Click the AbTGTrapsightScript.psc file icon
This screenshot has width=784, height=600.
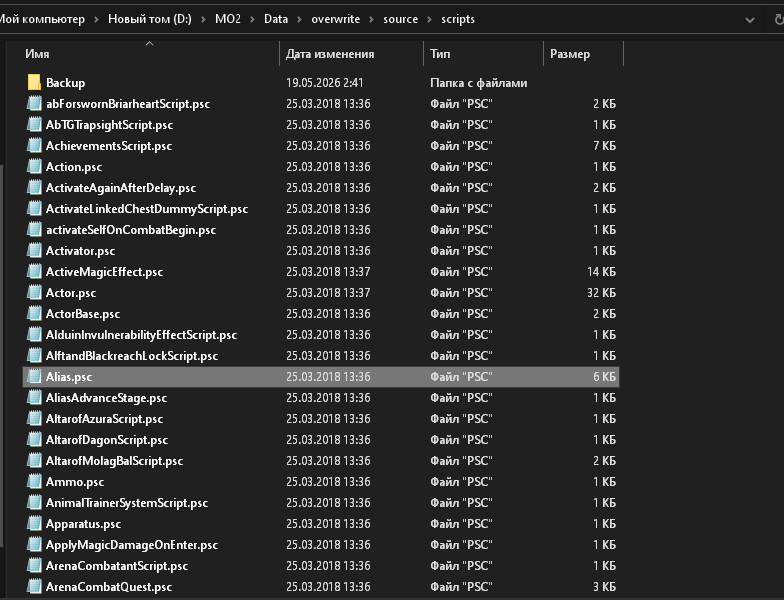coord(34,124)
